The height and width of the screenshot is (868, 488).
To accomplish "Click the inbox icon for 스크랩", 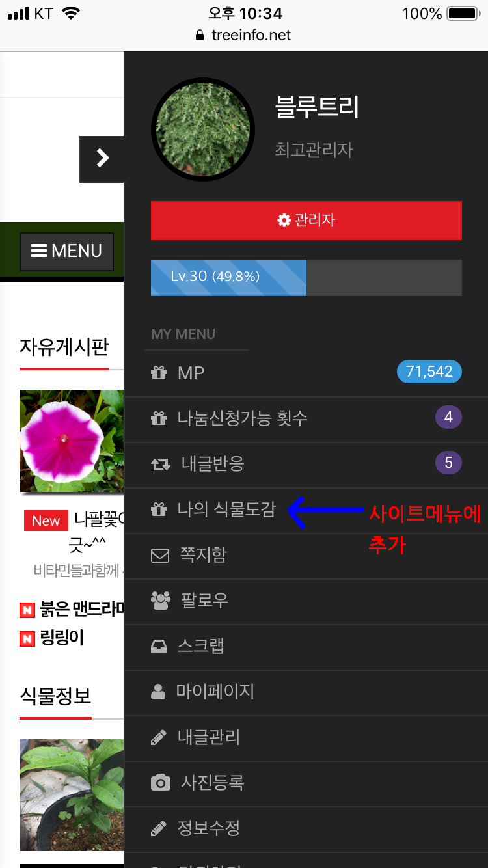I will [x=159, y=646].
